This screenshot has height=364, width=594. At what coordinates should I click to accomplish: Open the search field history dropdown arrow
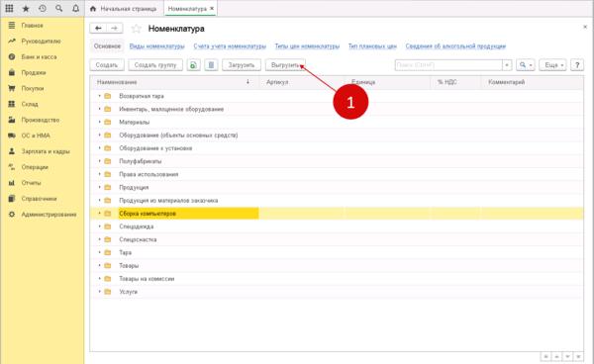(507, 65)
